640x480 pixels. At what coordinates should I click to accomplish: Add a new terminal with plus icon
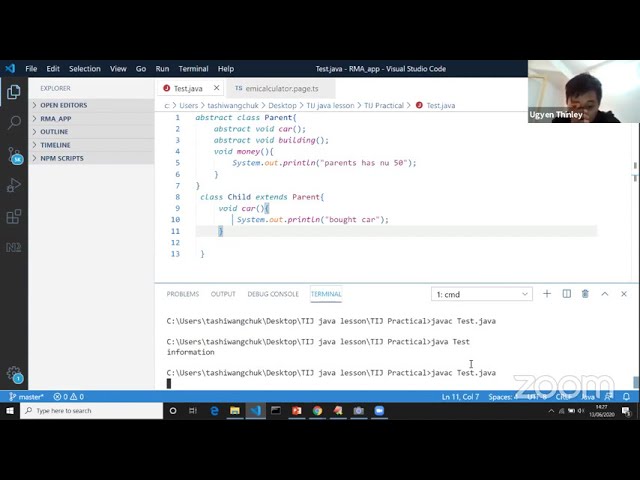pos(547,294)
